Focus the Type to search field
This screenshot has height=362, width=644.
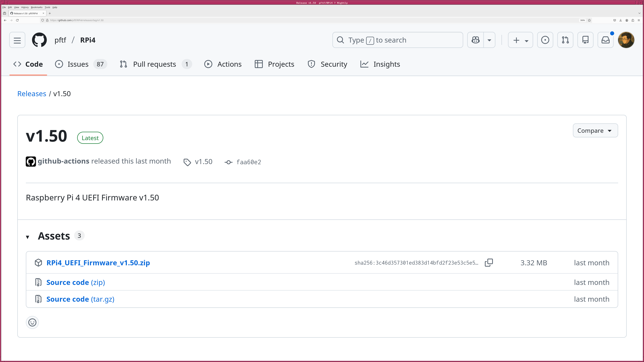point(397,40)
